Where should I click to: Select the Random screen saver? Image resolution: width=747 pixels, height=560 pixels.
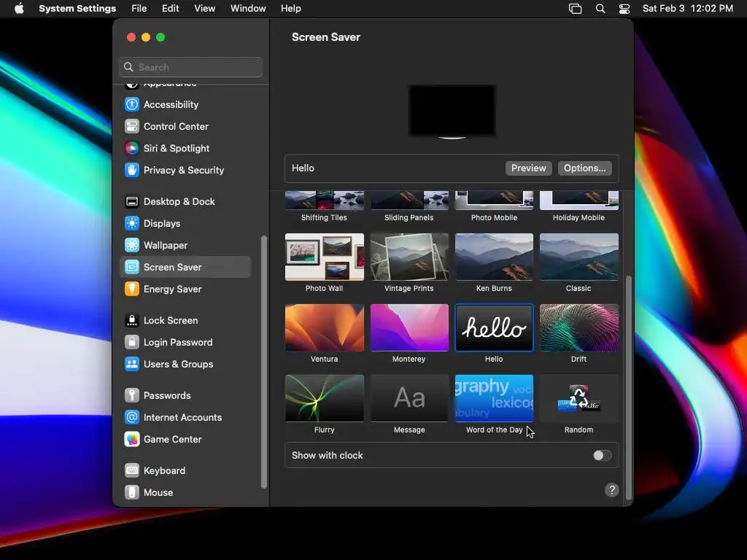pos(578,398)
